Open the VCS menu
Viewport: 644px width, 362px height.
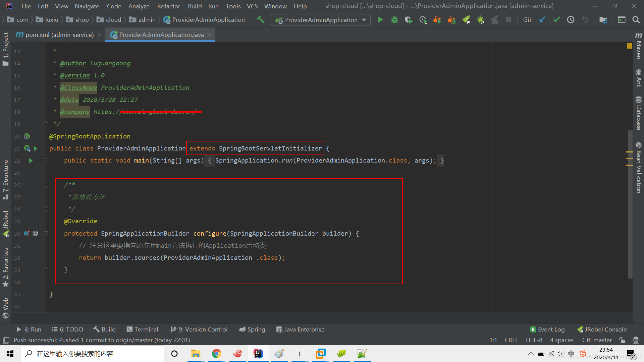252,6
